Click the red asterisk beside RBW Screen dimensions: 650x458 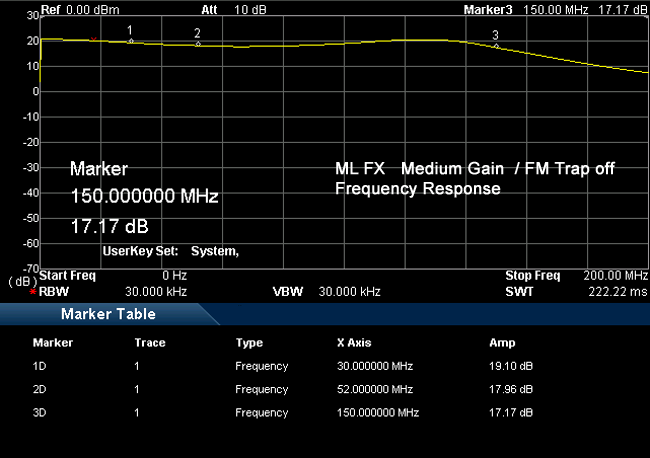[x=33, y=293]
